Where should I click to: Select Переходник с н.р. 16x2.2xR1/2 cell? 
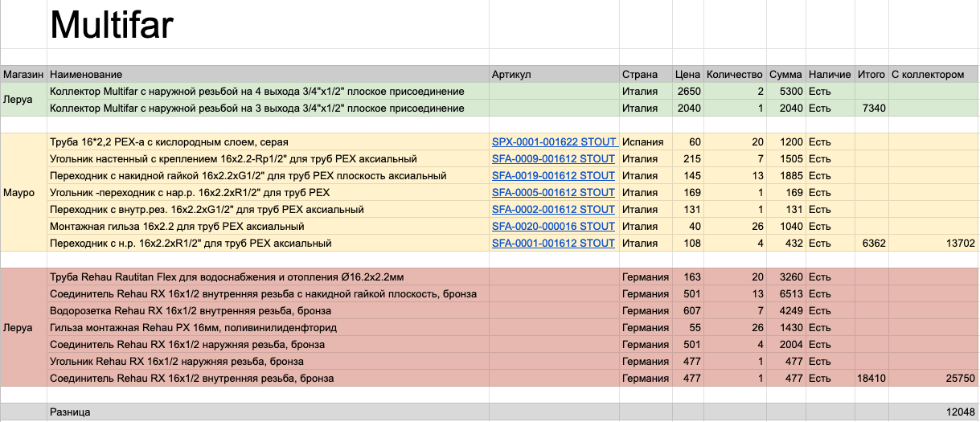click(x=269, y=244)
